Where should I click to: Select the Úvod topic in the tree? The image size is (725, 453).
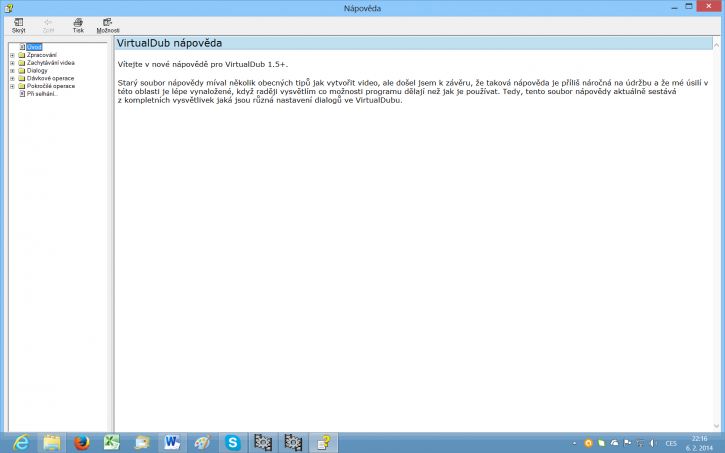coord(34,47)
